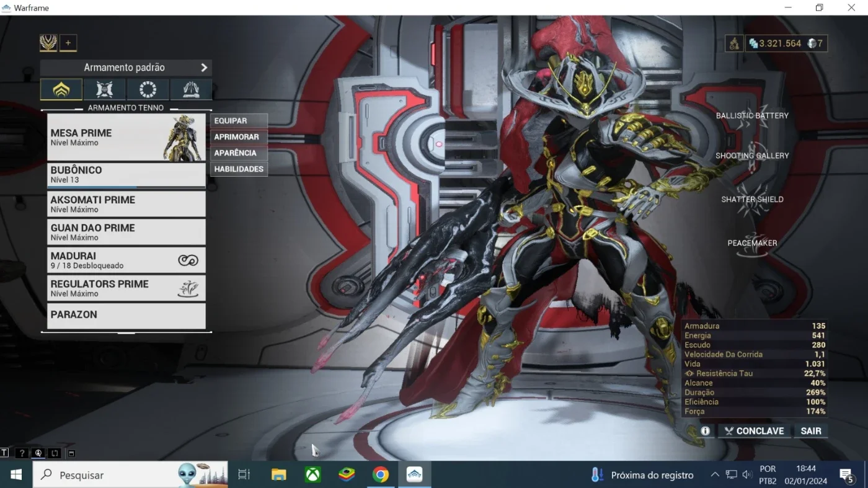Open the Windows Start menu
Image resolution: width=868 pixels, height=488 pixels.
pos(16,475)
